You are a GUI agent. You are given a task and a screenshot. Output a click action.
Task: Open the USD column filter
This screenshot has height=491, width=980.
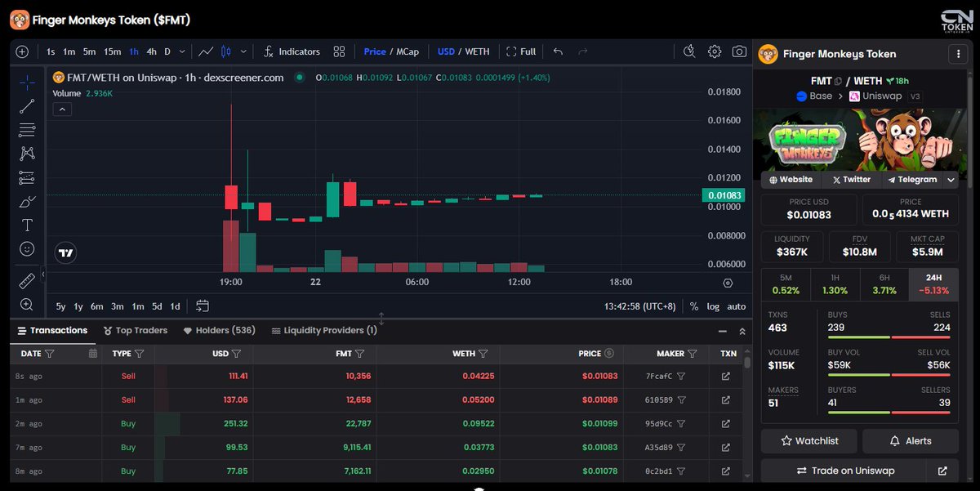(236, 354)
